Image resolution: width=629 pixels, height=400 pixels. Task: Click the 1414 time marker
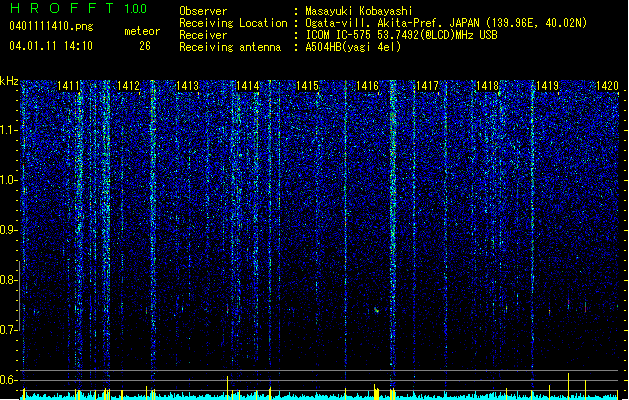coord(248,86)
